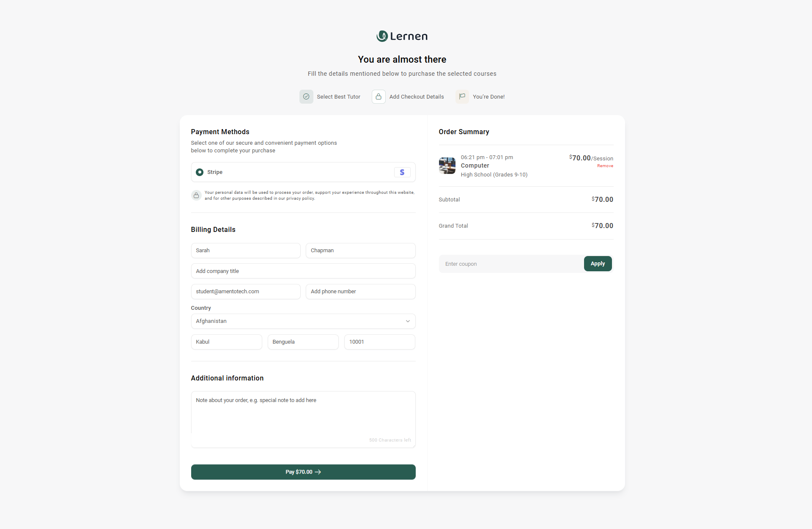Click the lock icon near the privacy notice
Screen dimensions: 812x529
tap(196, 195)
